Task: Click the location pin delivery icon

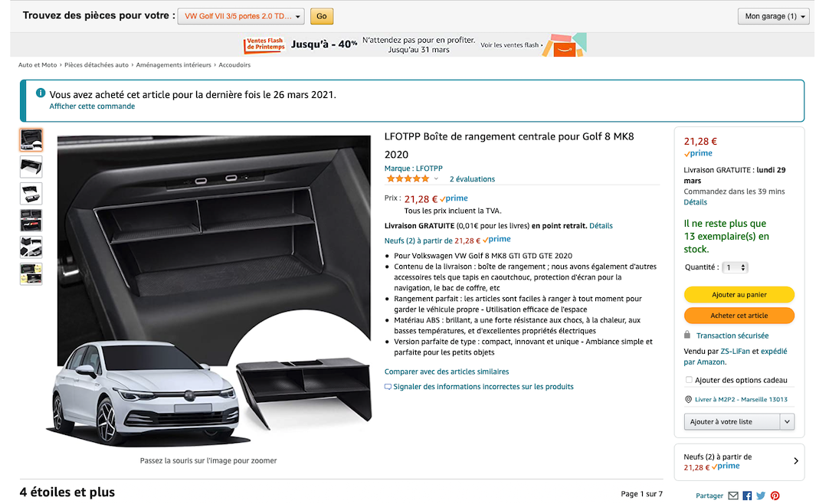Action: pyautogui.click(x=688, y=399)
